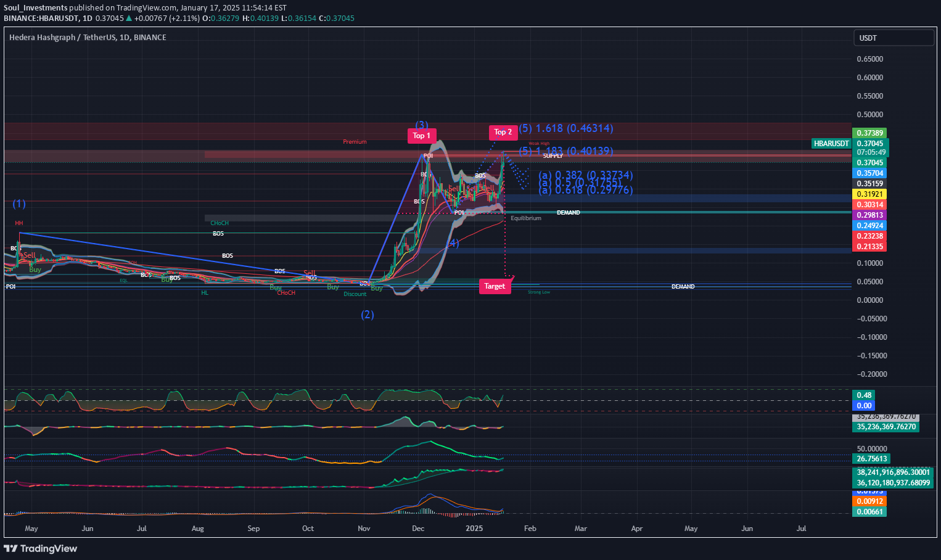Click the wave (3) label
941x560 pixels.
click(421, 125)
